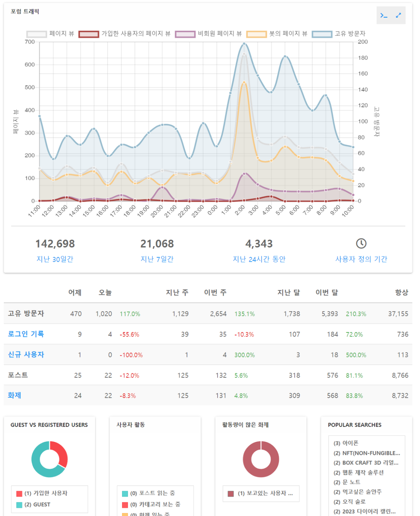Select the 지난 30일간 period link
Screen dimensions: 420x516
point(55,259)
